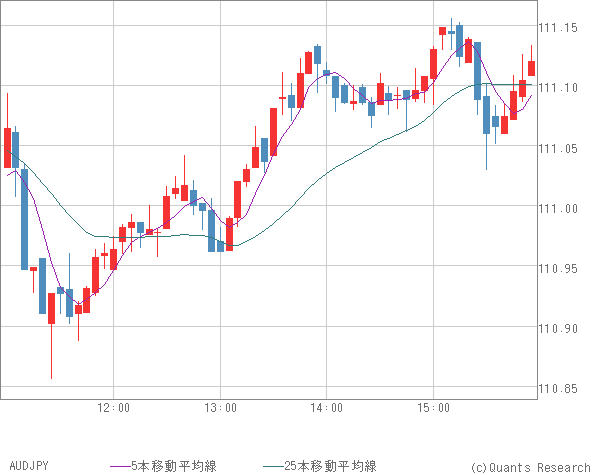Click the 111.00 price axis label
600x475 pixels.
point(558,209)
